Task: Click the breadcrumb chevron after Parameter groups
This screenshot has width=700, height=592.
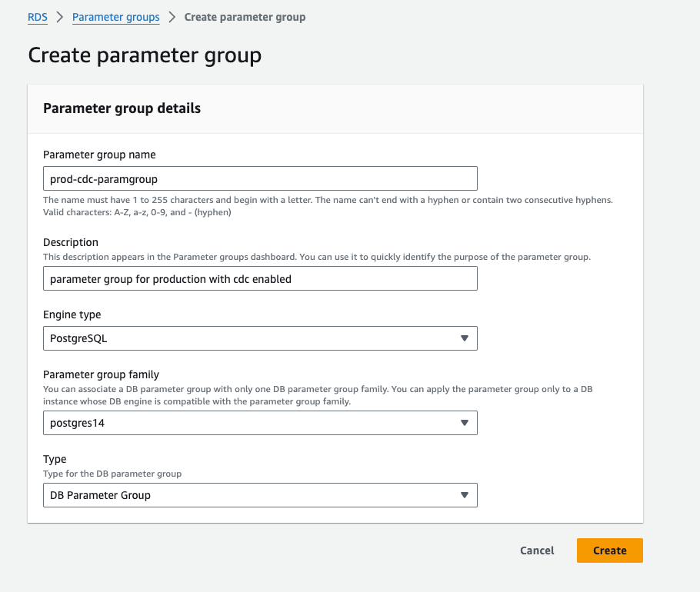Action: [172, 17]
